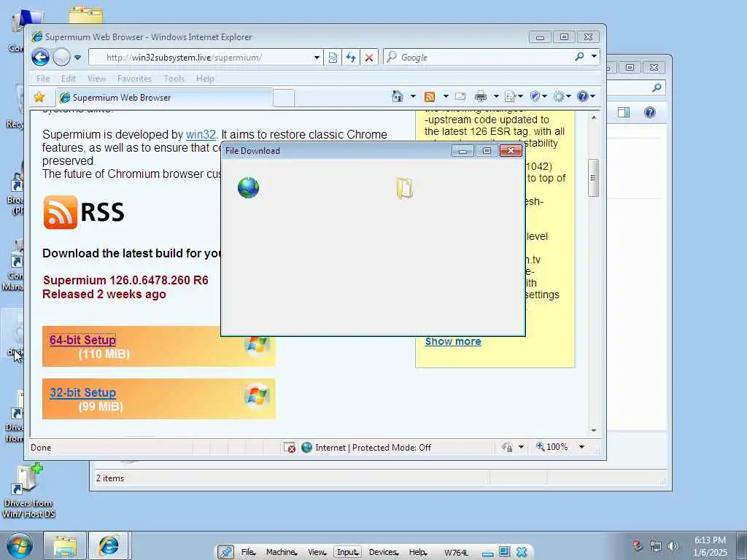The width and height of the screenshot is (747, 560).
Task: Open the blue Help question mark menu
Action: click(586, 97)
